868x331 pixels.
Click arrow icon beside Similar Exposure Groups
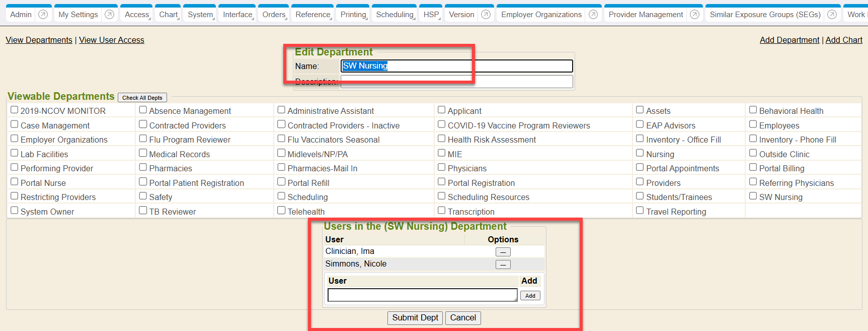(832, 15)
